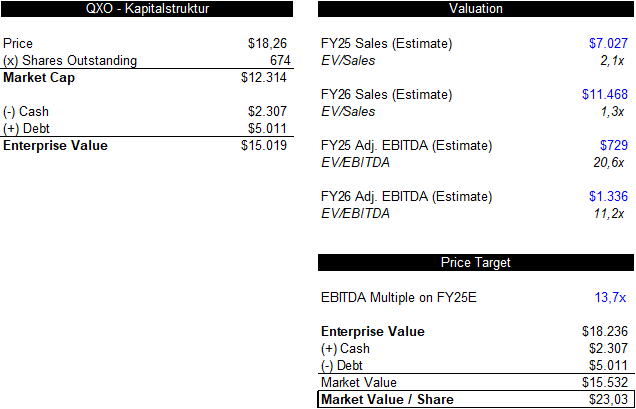Screen dimensions: 636x409
Task: Click the Price Target section header
Action: pyautogui.click(x=476, y=263)
